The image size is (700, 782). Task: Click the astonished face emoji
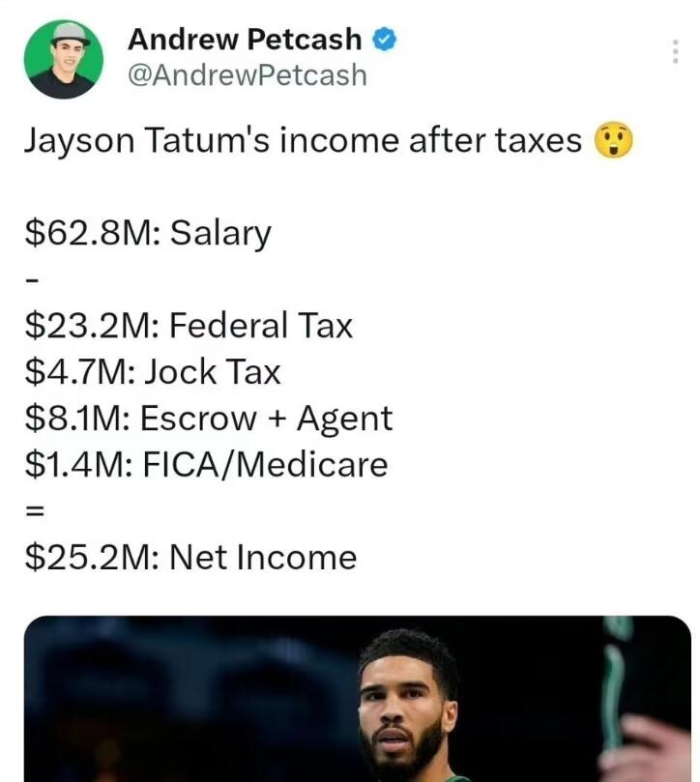tap(611, 142)
